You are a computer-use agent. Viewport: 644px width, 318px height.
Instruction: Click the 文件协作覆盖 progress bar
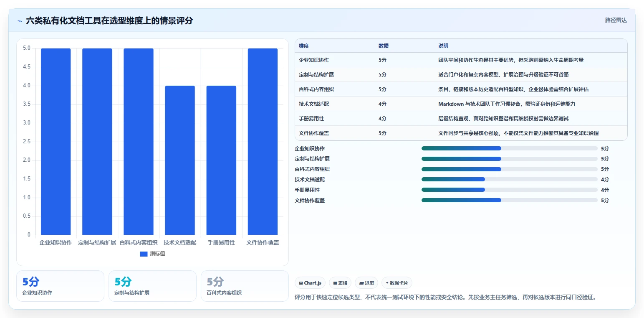(510, 200)
